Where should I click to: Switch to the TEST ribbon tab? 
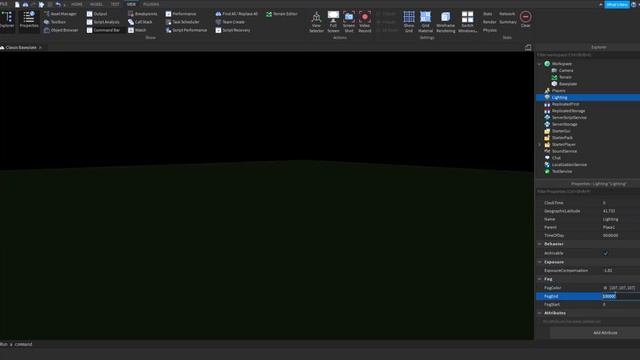click(115, 4)
